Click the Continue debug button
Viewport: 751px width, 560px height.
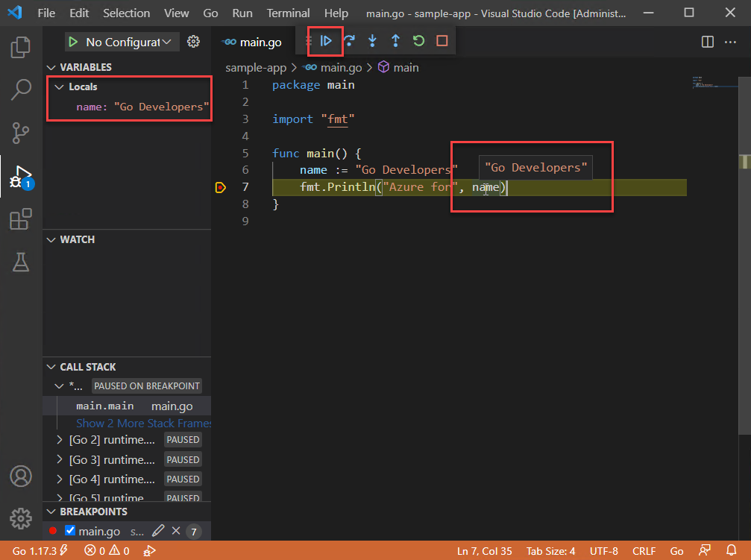tap(325, 41)
